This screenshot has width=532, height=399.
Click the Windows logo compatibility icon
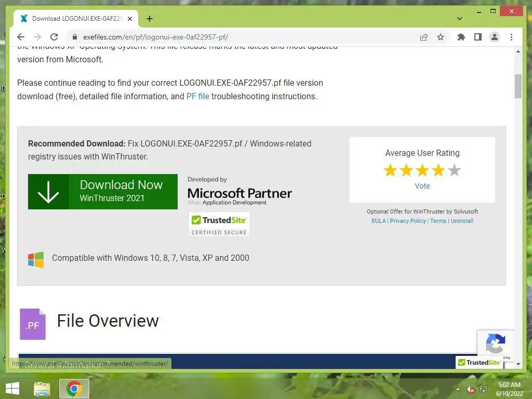pos(36,259)
